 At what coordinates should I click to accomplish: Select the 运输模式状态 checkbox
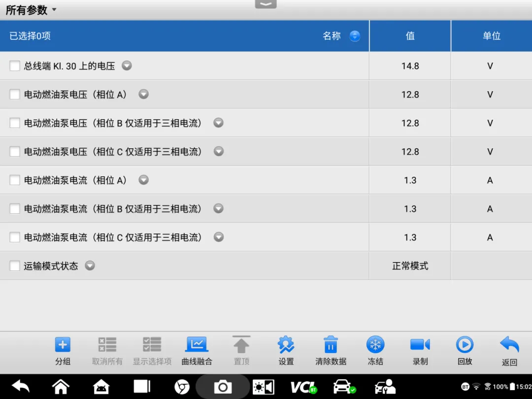pos(15,266)
